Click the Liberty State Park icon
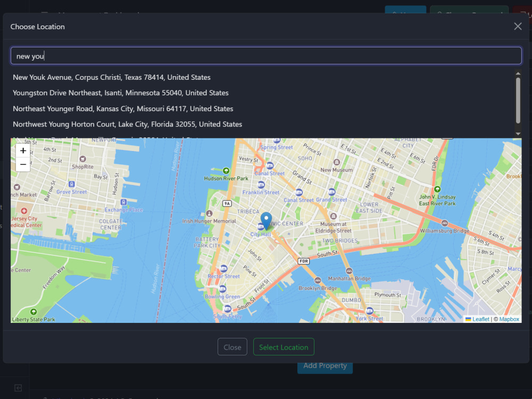Screen dimensions: 532x399 click(33, 312)
